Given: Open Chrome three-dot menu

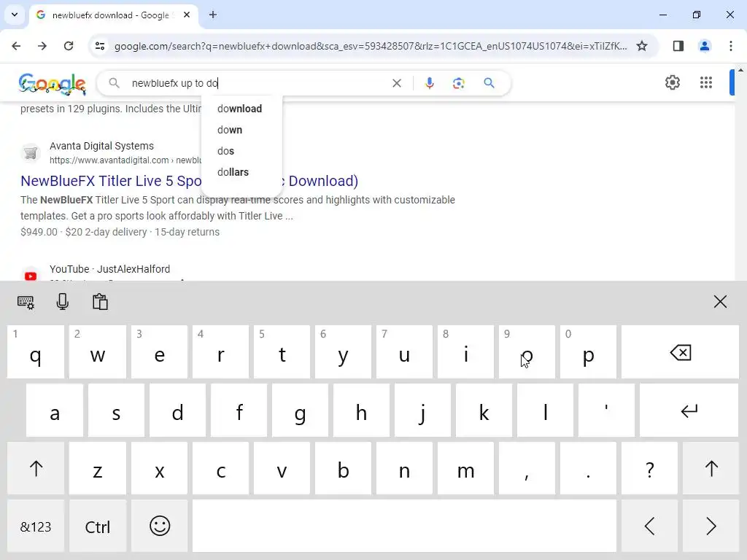Looking at the screenshot, I should (731, 46).
